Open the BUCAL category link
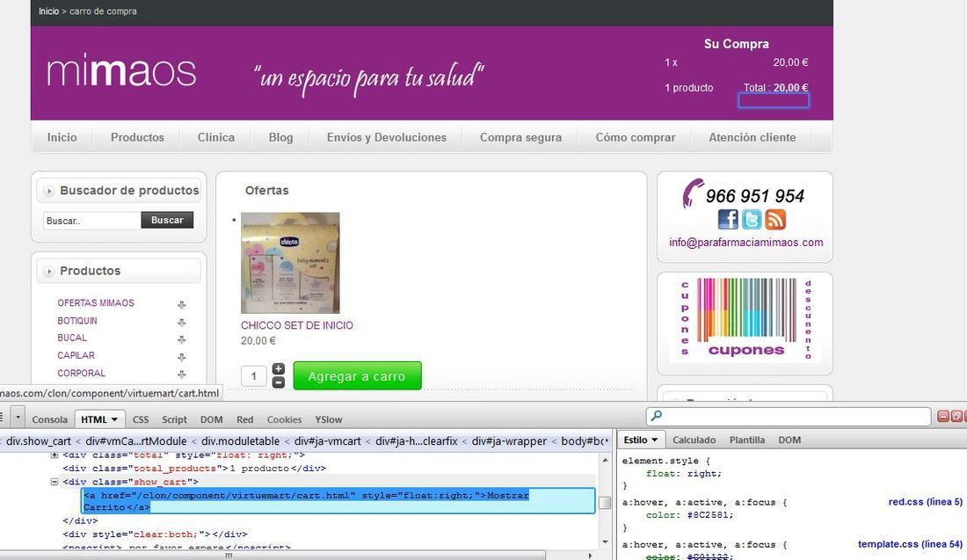The height and width of the screenshot is (560, 967). pos(72,338)
